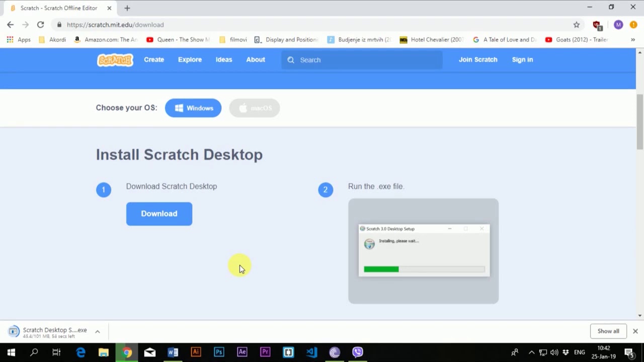This screenshot has width=644, height=362.
Task: Click the blue Download button
Action: point(159,214)
